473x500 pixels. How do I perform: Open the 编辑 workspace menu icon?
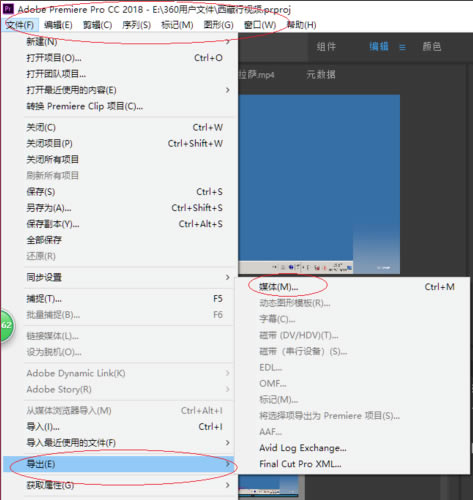point(403,47)
